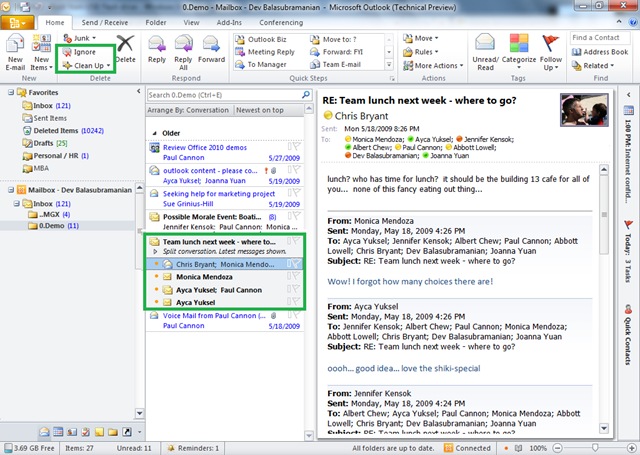Run the Outlook Biz quick step
The width and height of the screenshot is (640, 455).
point(261,39)
